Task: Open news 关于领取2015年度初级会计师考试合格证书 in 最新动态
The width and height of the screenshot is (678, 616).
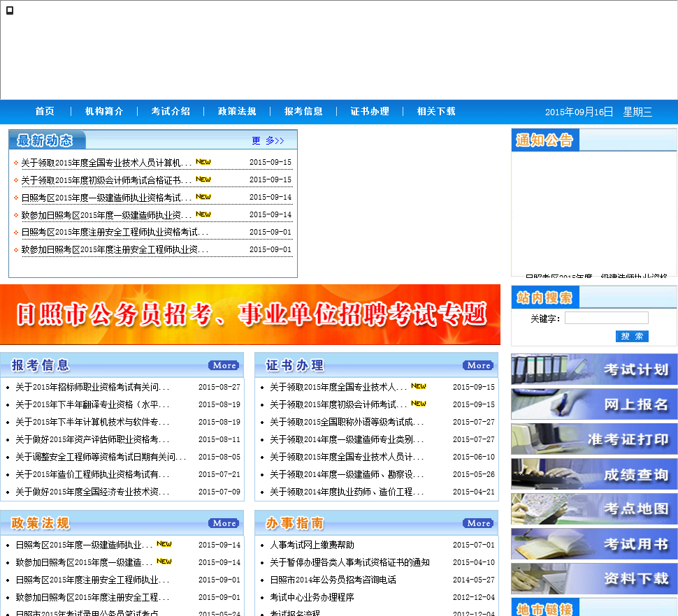Action: click(106, 180)
